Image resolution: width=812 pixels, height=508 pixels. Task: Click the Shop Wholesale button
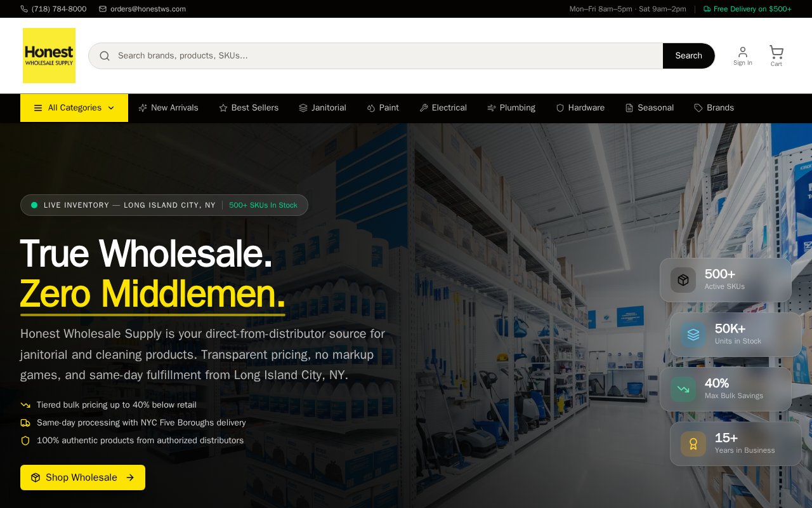(x=82, y=478)
